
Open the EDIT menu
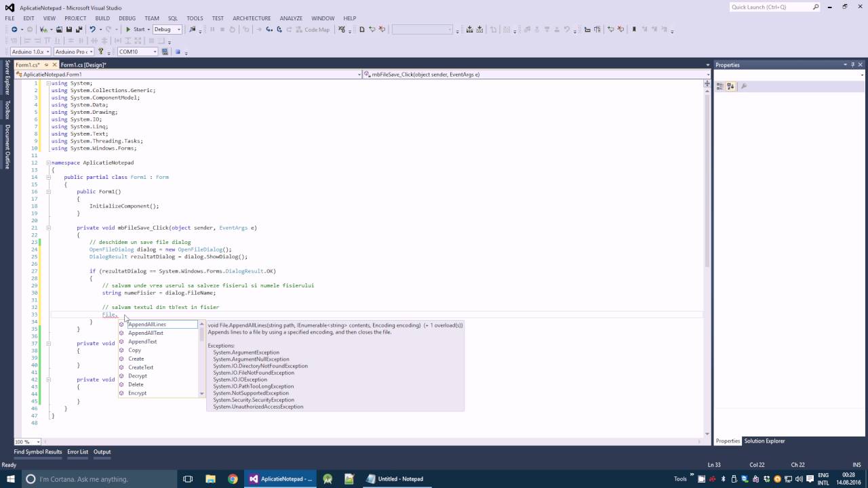(28, 18)
